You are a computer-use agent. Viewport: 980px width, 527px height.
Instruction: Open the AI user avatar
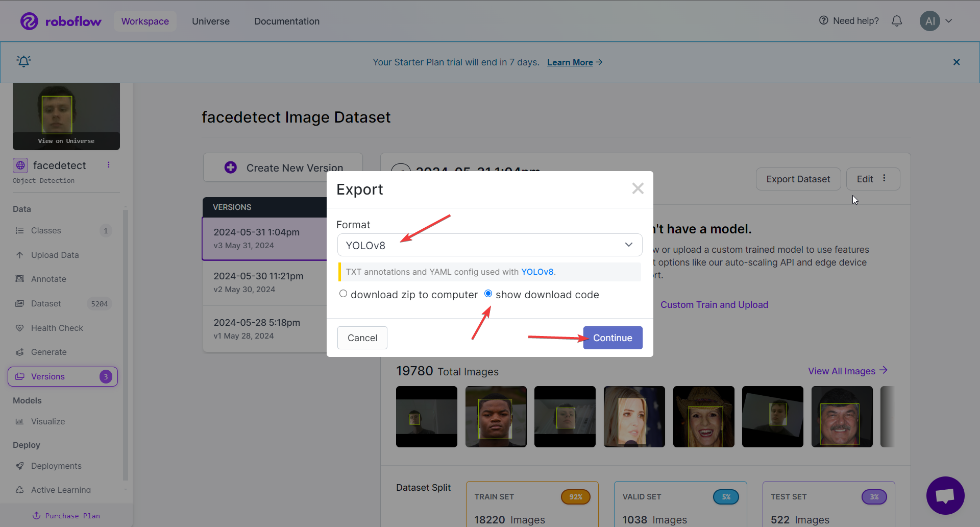930,21
